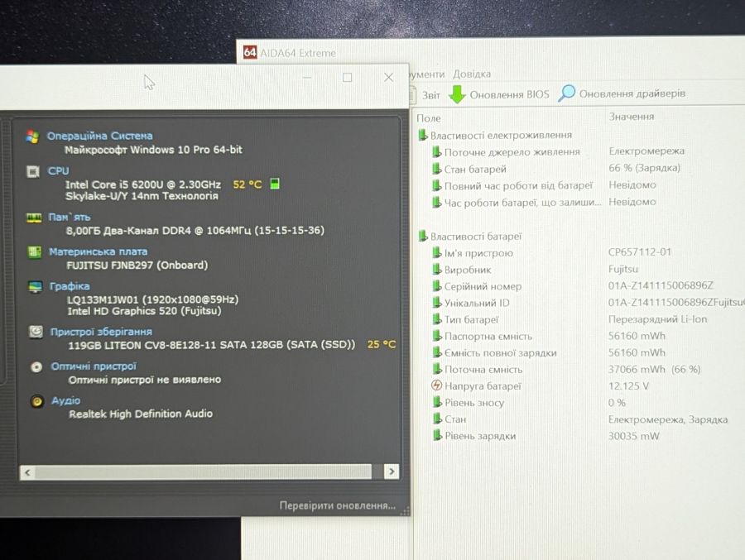
Task: Click the monitor icon beside Графіка
Action: [x=35, y=287]
